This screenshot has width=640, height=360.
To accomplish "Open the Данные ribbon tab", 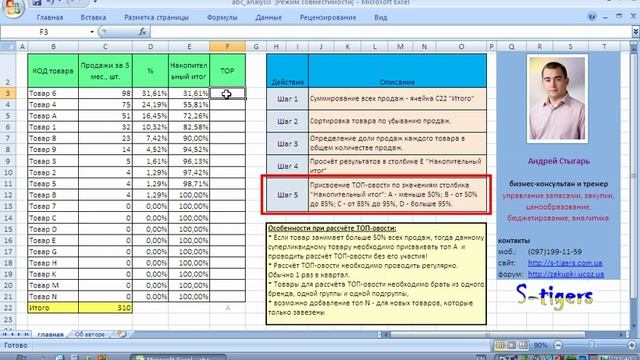I will pos(269,18).
